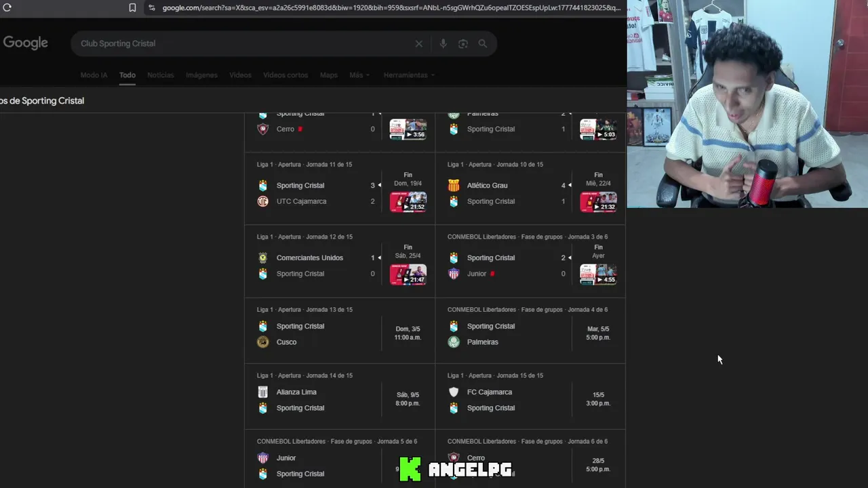
Task: Bookmark this page via the bookmark icon
Action: tap(132, 7)
